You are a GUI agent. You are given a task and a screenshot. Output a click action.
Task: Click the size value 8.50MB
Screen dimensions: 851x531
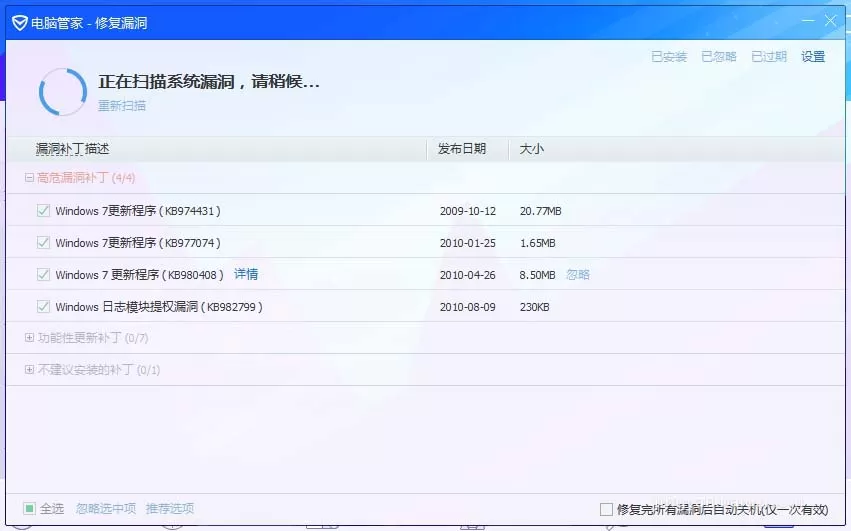point(537,275)
